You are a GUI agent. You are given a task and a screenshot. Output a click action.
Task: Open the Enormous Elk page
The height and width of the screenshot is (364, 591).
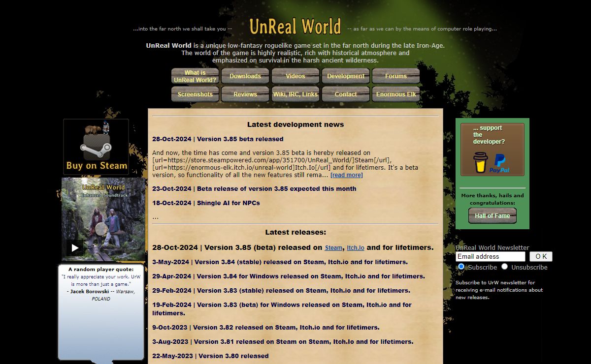coord(396,94)
